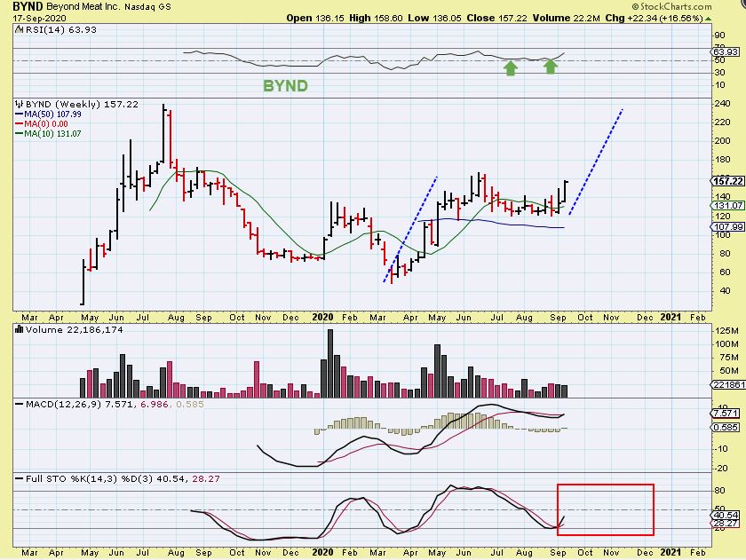Click the RSI line icon beside RSI(14)
746x560 pixels.
pos(19,29)
